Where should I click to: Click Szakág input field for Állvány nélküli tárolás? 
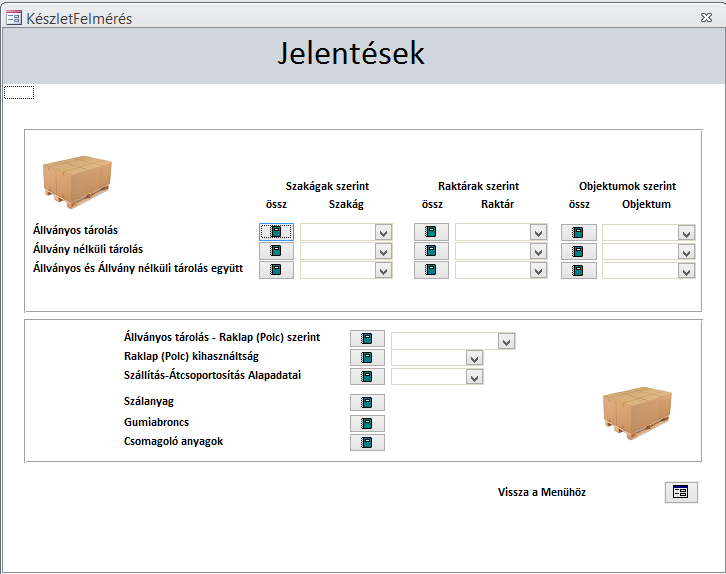337,251
